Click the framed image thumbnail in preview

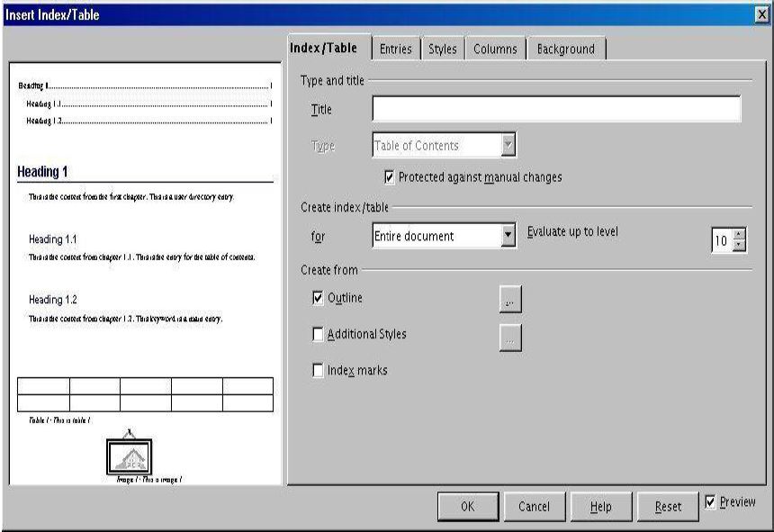tap(130, 456)
